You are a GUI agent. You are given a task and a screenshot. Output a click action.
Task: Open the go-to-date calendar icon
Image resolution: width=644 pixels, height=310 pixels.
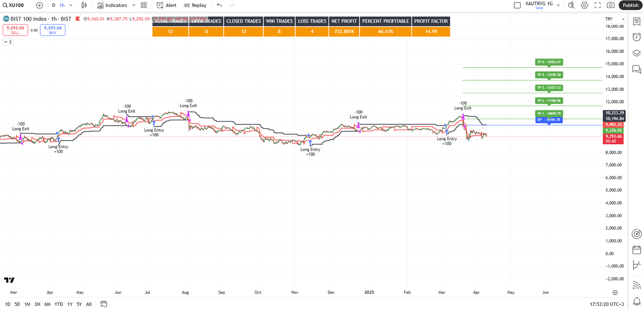click(x=104, y=304)
